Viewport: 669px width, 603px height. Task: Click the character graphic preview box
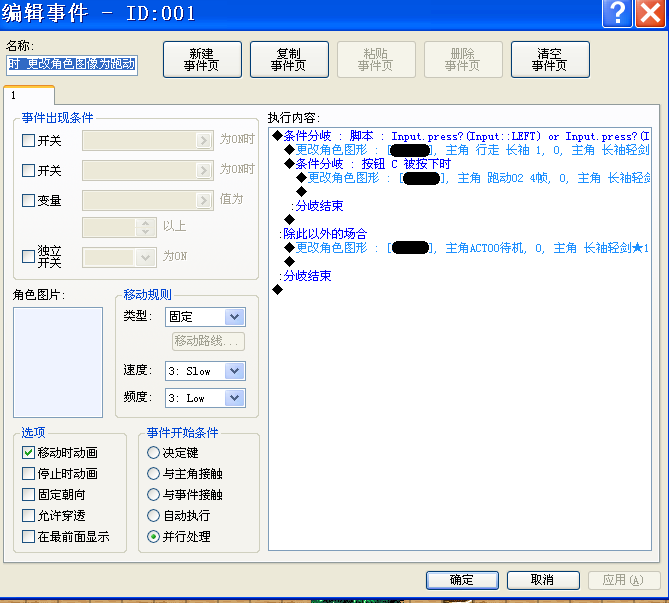point(58,362)
